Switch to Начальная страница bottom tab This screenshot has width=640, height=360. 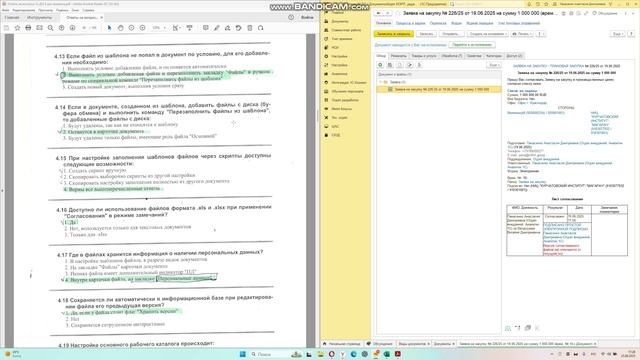[x=341, y=344]
